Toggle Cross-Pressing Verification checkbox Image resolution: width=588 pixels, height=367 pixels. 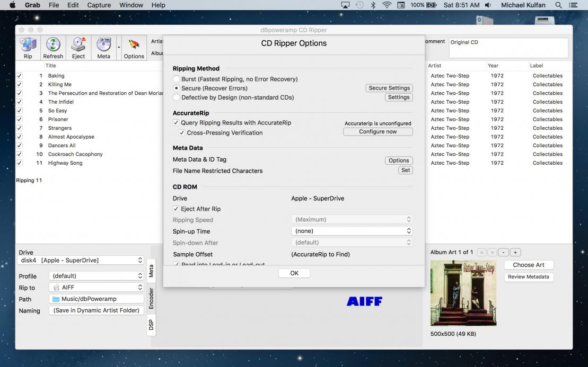click(182, 133)
